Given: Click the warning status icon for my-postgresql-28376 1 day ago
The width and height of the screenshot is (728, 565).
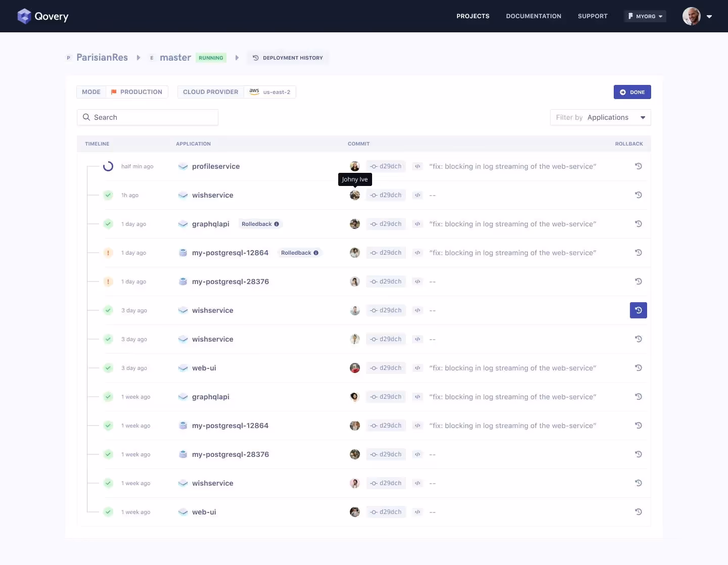Looking at the screenshot, I should pyautogui.click(x=108, y=281).
